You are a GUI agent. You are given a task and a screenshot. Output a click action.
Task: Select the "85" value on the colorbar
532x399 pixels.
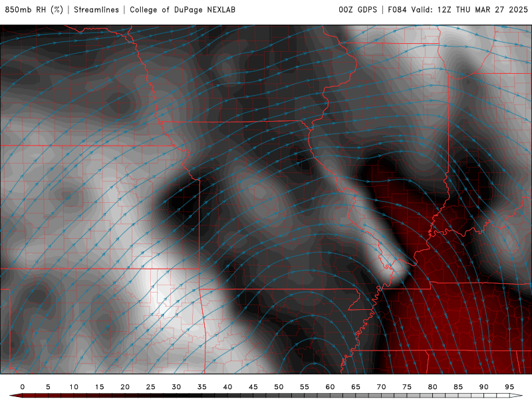tap(458, 387)
